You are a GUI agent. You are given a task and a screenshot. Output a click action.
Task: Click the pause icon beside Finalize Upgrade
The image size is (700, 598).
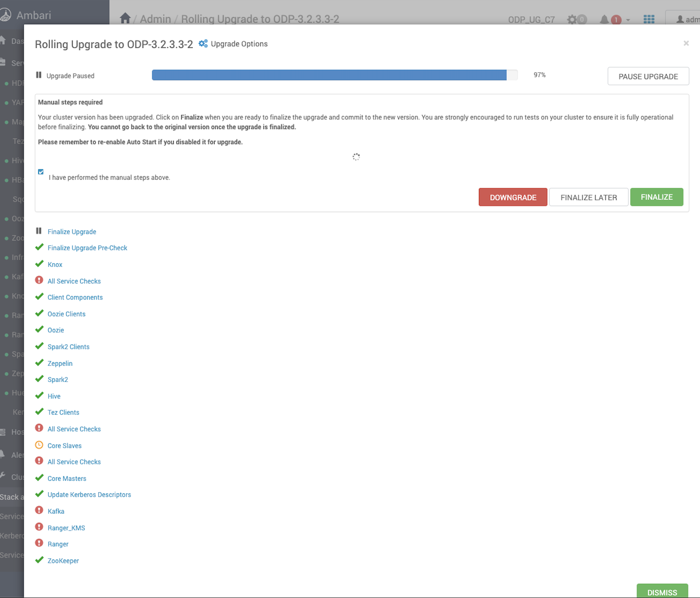(39, 231)
